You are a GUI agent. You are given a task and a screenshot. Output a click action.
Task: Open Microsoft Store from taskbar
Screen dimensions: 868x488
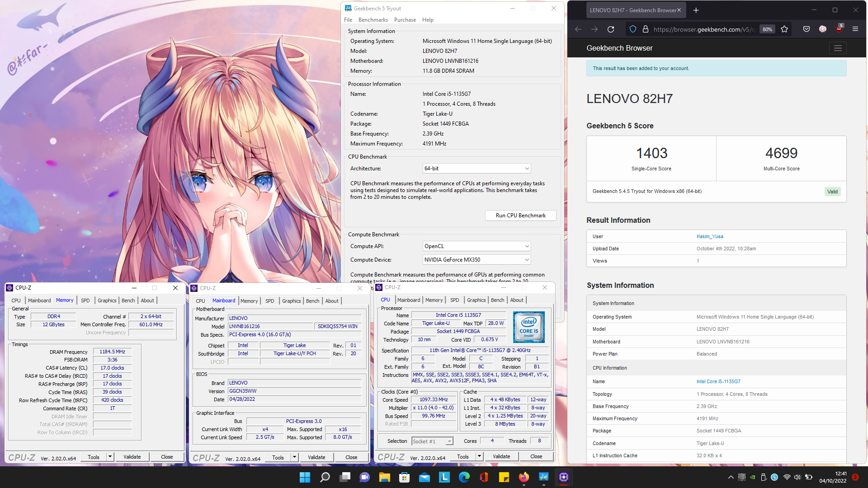coord(405,477)
